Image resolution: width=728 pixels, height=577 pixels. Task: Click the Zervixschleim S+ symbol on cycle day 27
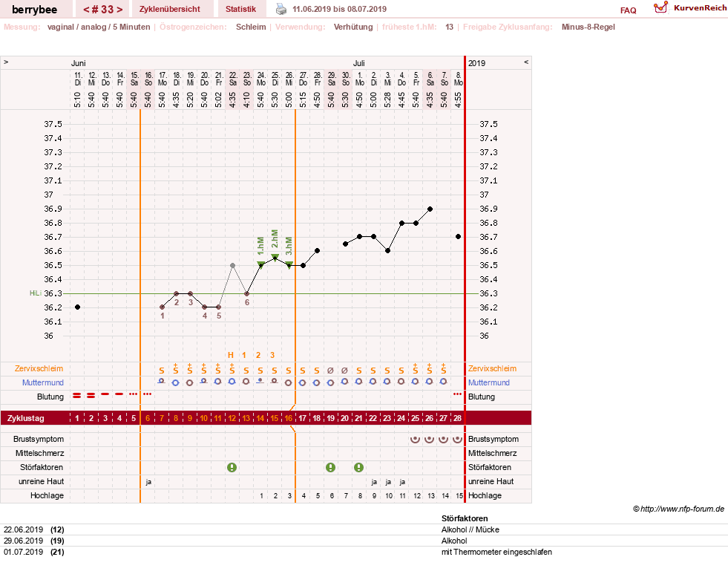443,369
